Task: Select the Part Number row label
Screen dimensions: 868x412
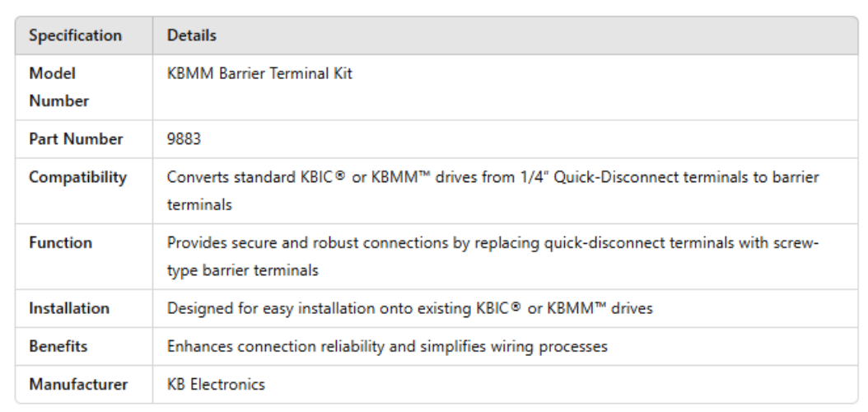Action: tap(76, 139)
